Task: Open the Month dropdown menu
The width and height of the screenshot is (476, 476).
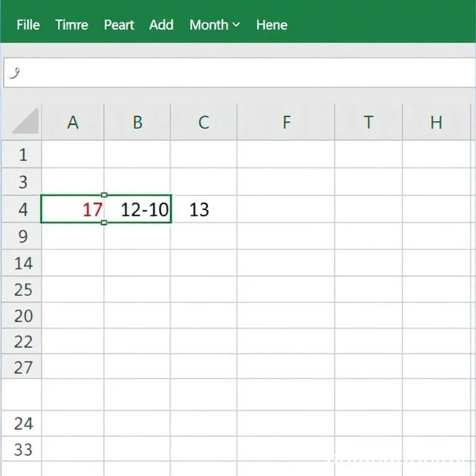Action: (x=214, y=25)
